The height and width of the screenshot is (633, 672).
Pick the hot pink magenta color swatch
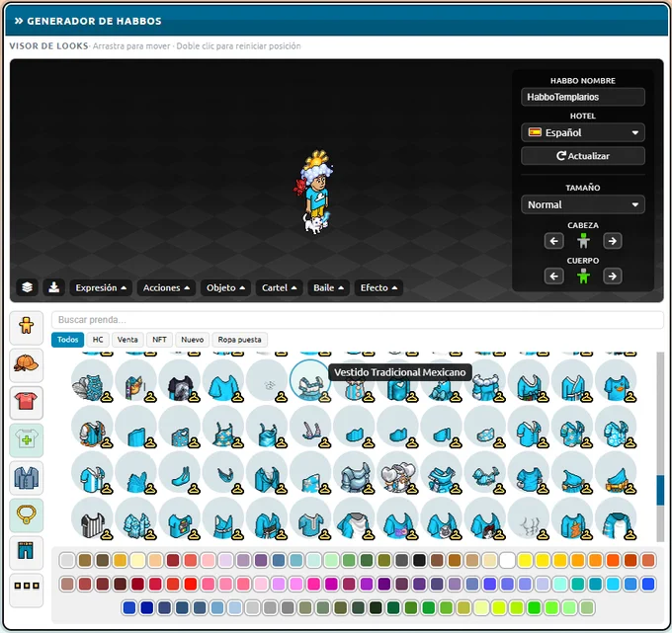313,584
